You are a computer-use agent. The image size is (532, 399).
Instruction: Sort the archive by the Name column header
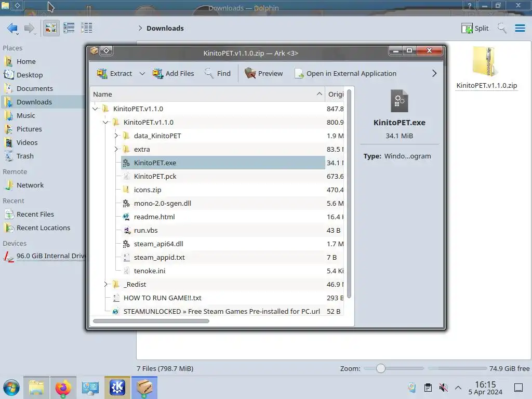(x=207, y=95)
